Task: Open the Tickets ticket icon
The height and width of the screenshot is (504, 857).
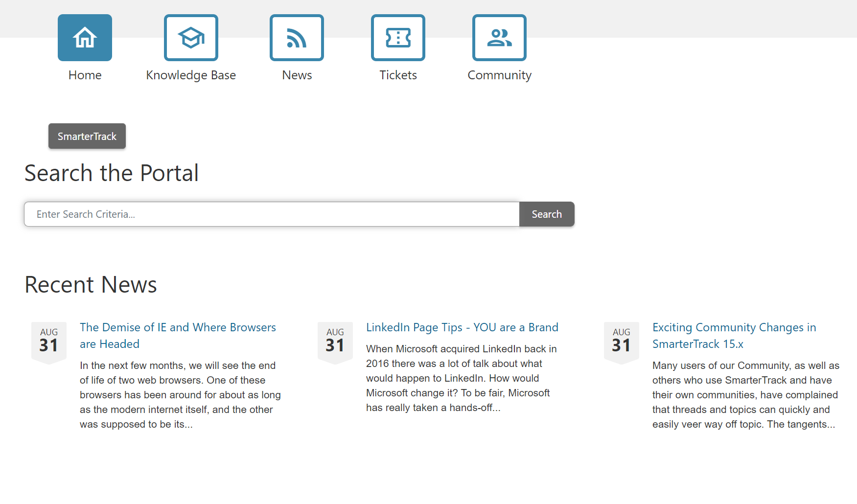Action: point(398,38)
